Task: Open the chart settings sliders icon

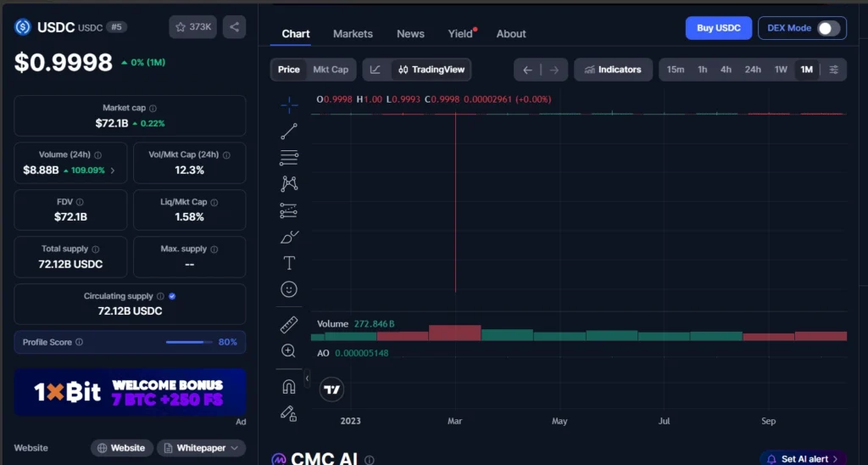Action: point(834,70)
